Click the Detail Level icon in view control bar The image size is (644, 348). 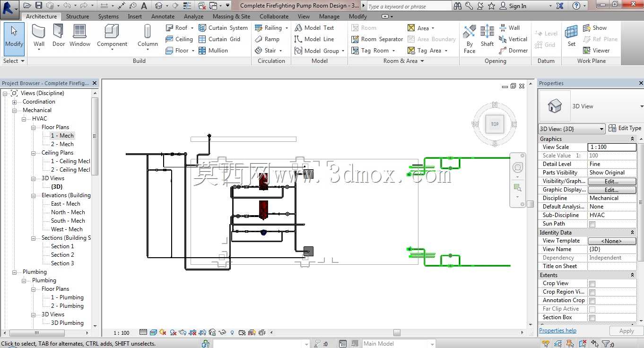(x=143, y=332)
